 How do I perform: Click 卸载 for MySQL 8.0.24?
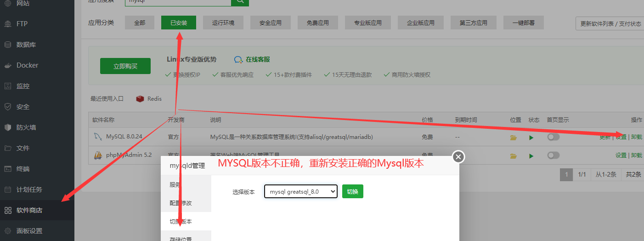click(637, 137)
